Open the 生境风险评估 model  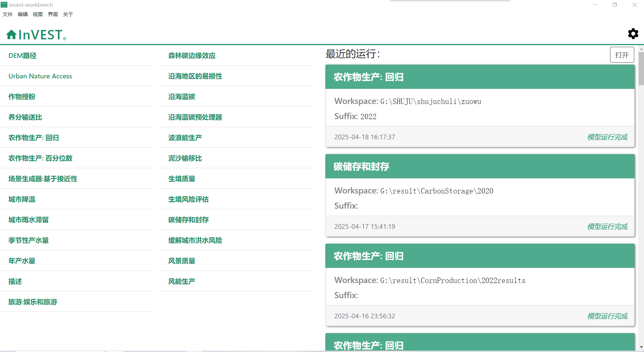click(x=236, y=199)
